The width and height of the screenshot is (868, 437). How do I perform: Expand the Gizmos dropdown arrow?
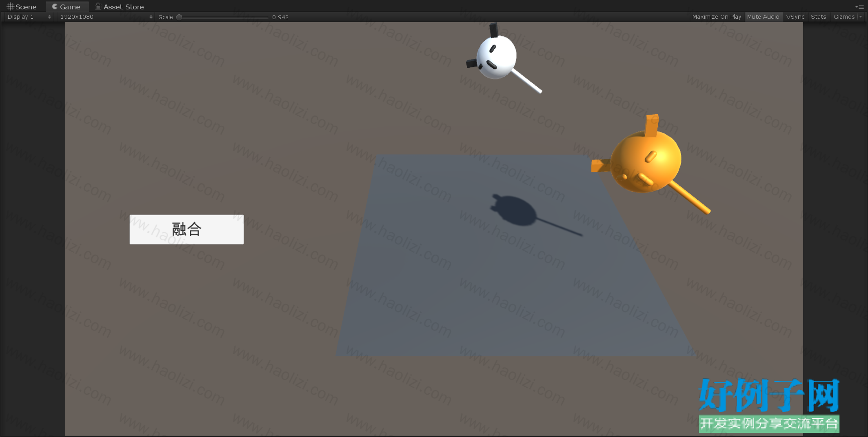click(861, 17)
